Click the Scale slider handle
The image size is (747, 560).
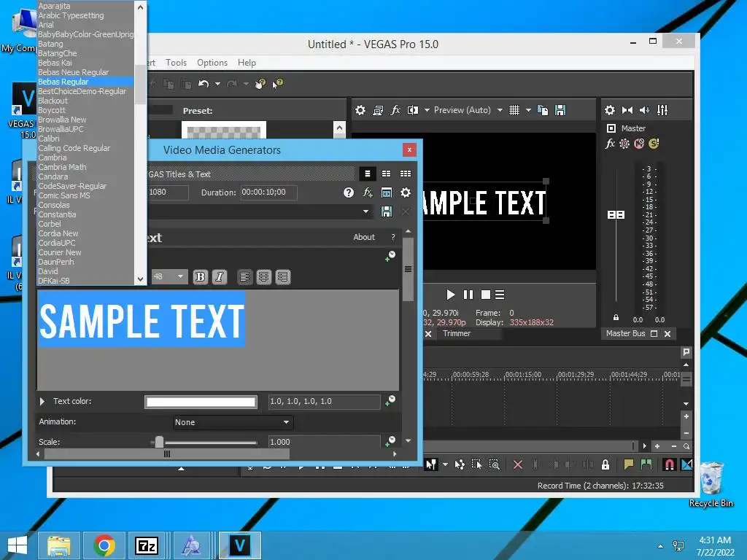click(159, 442)
